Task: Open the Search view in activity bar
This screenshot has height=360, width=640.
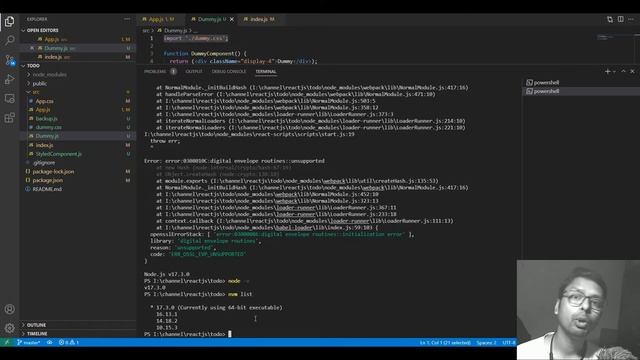Action: [9, 40]
